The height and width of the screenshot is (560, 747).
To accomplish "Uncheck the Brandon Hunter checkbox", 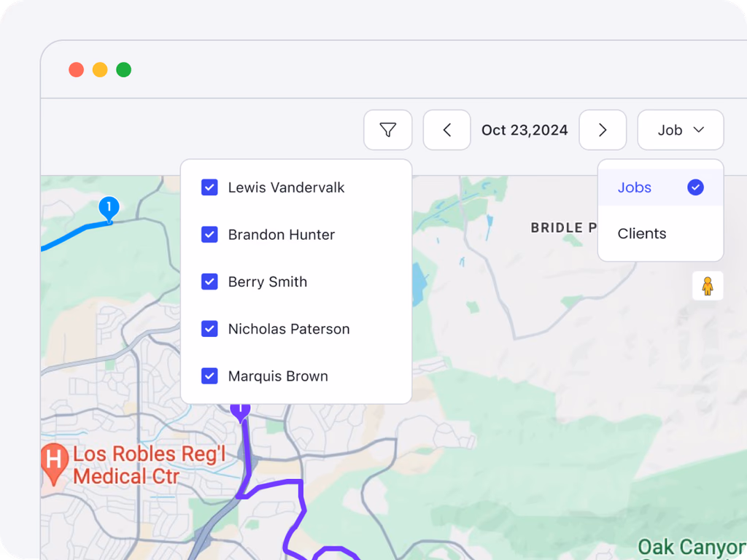I will [209, 235].
